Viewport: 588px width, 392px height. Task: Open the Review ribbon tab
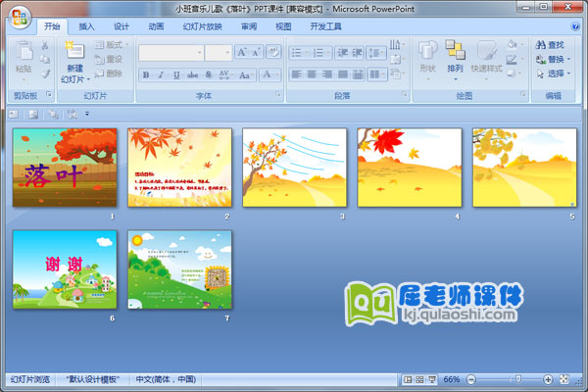[x=249, y=26]
